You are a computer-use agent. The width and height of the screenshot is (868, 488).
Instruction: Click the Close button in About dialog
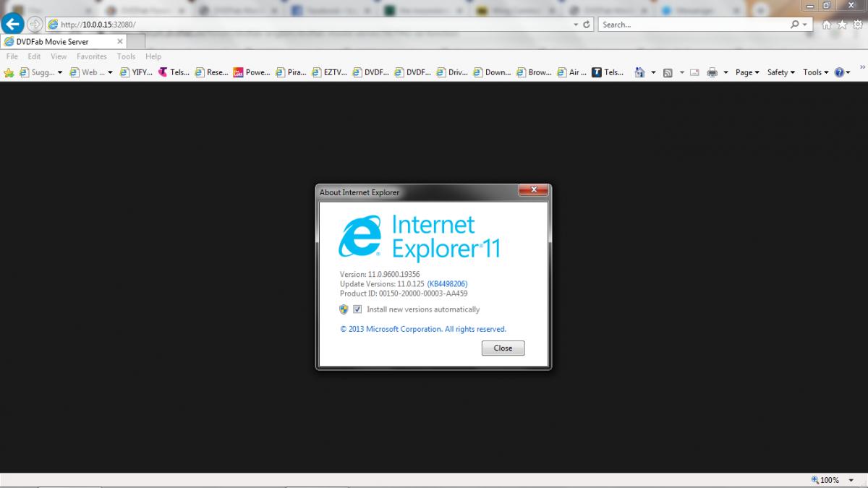click(x=503, y=348)
